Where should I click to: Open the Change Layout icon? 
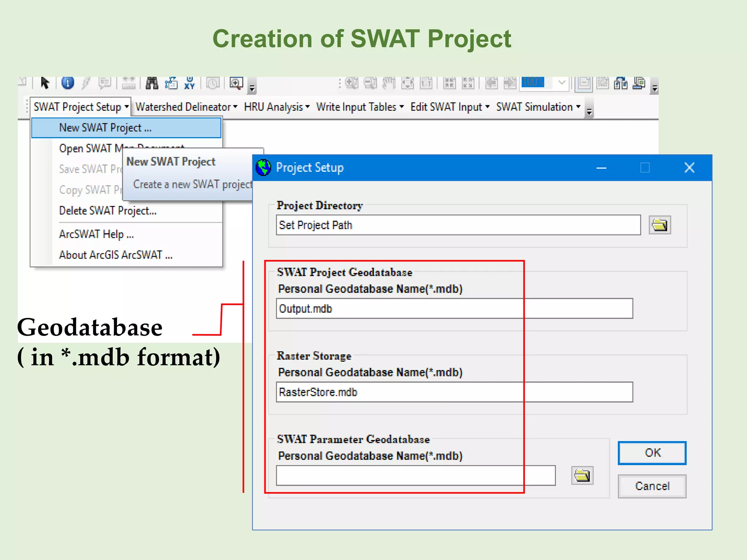point(621,83)
